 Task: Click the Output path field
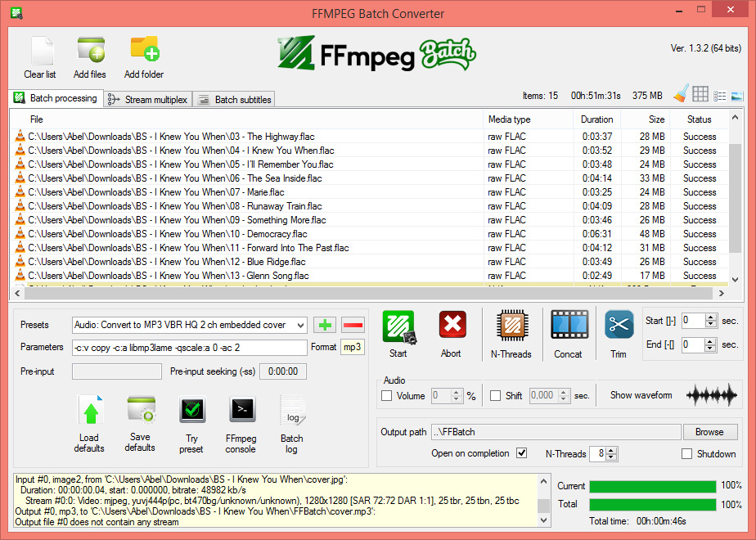(556, 432)
